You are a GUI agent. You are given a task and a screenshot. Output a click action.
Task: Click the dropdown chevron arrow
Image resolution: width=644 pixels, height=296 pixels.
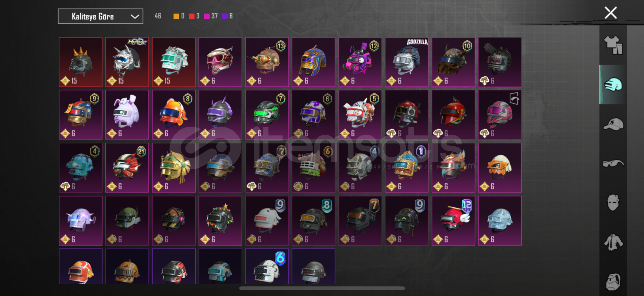pos(135,16)
